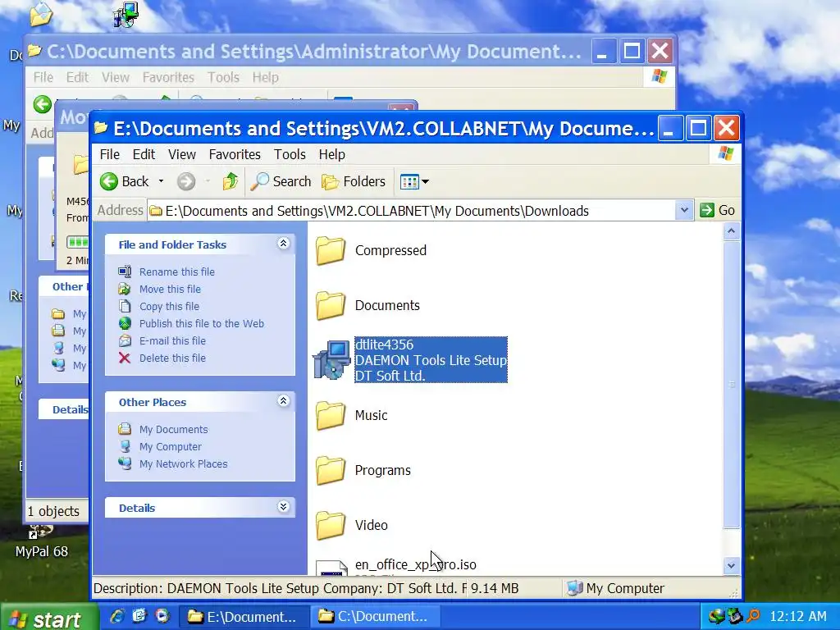The width and height of the screenshot is (840, 630).
Task: Click the mail folder desktop icon at top-left
Action: pyautogui.click(x=41, y=14)
